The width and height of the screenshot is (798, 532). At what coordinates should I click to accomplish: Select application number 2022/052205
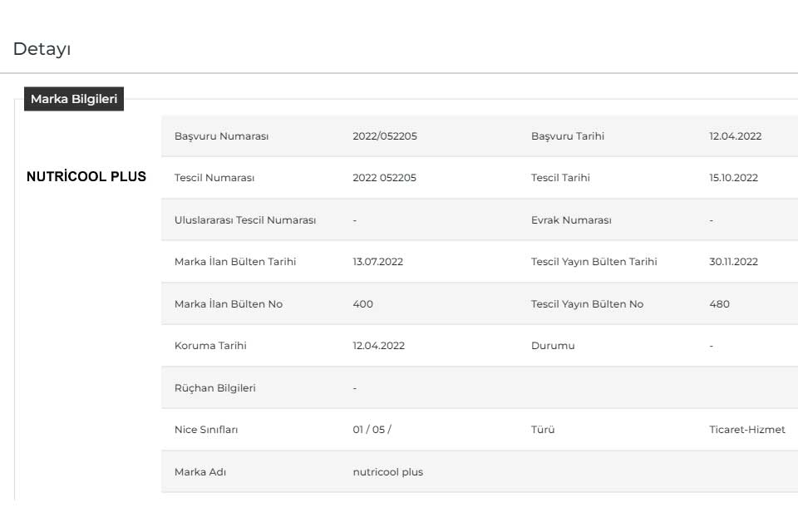385,136
